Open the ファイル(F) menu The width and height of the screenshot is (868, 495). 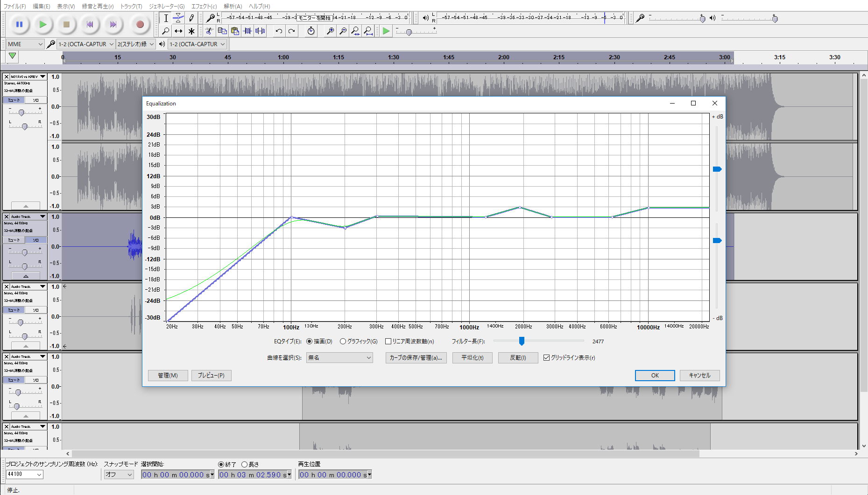click(x=15, y=6)
